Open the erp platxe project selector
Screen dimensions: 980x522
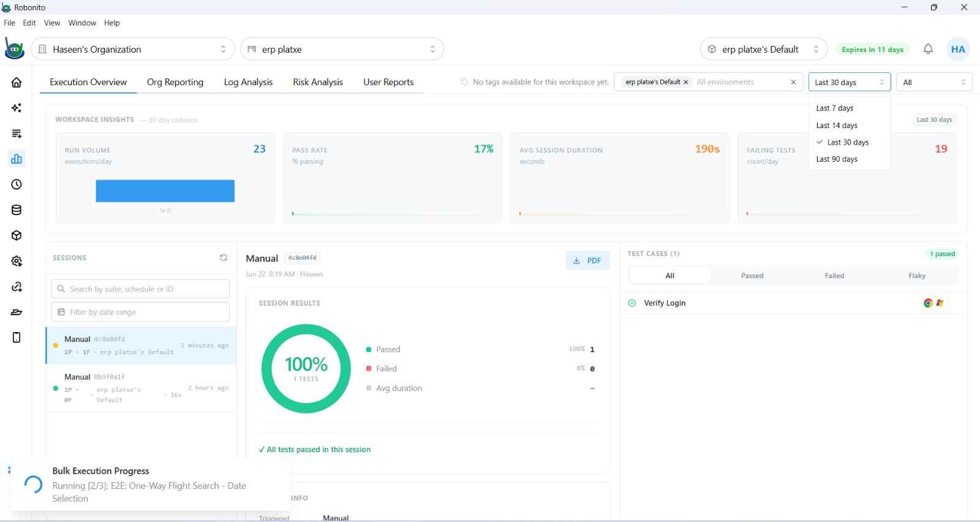(342, 49)
